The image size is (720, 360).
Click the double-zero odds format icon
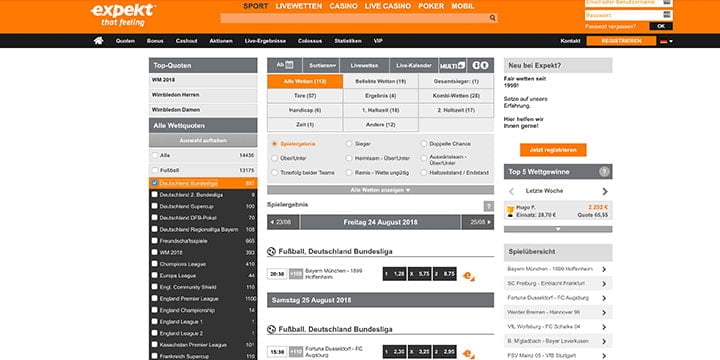click(x=480, y=65)
